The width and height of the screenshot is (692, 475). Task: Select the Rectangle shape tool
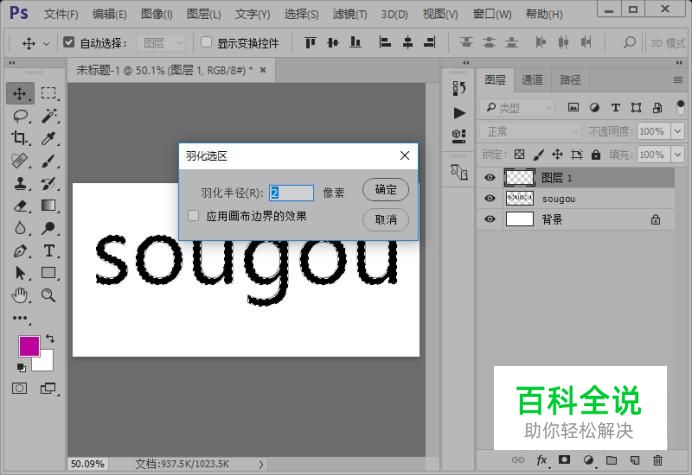[49, 273]
